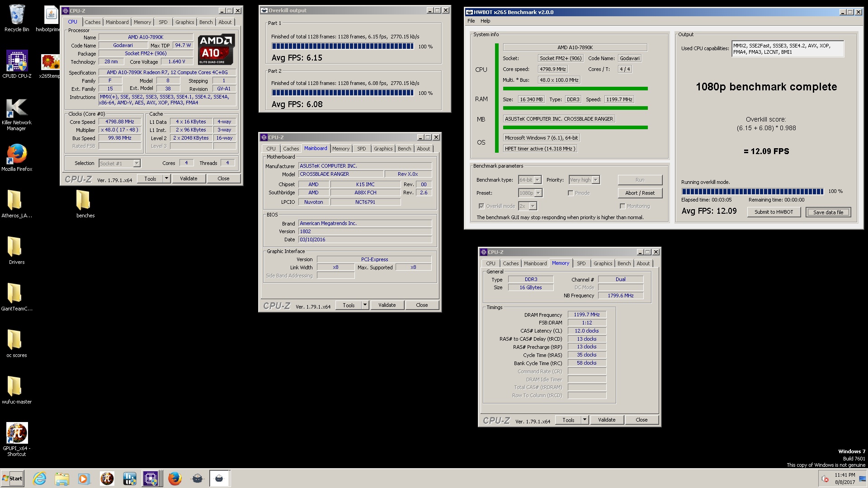Click Save data file button
The width and height of the screenshot is (868, 488).
(828, 212)
